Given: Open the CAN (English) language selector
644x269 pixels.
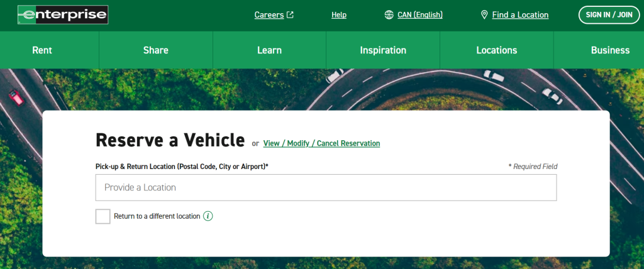Looking at the screenshot, I should [x=419, y=15].
